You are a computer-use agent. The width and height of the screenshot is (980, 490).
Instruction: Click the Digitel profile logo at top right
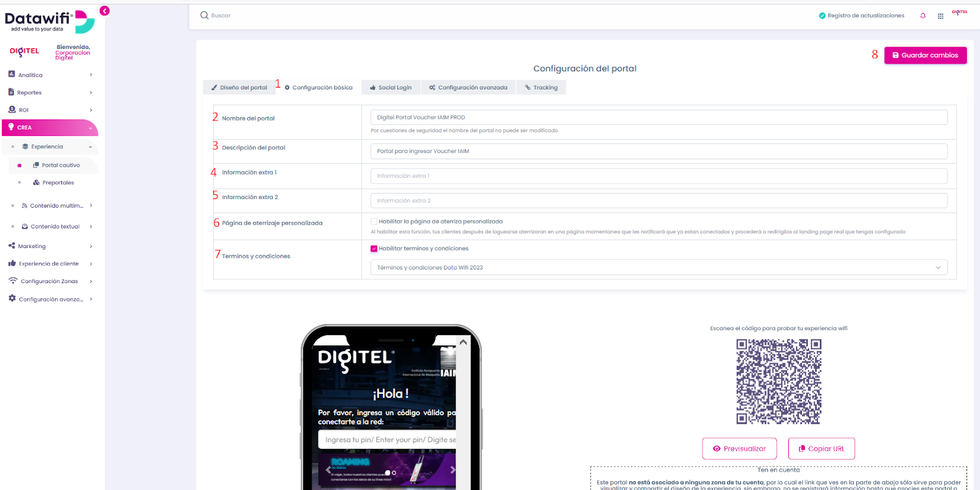(960, 12)
